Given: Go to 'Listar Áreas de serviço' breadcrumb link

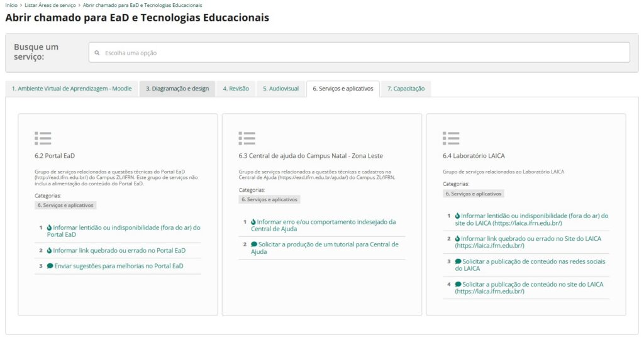Looking at the screenshot, I should pyautogui.click(x=50, y=5).
